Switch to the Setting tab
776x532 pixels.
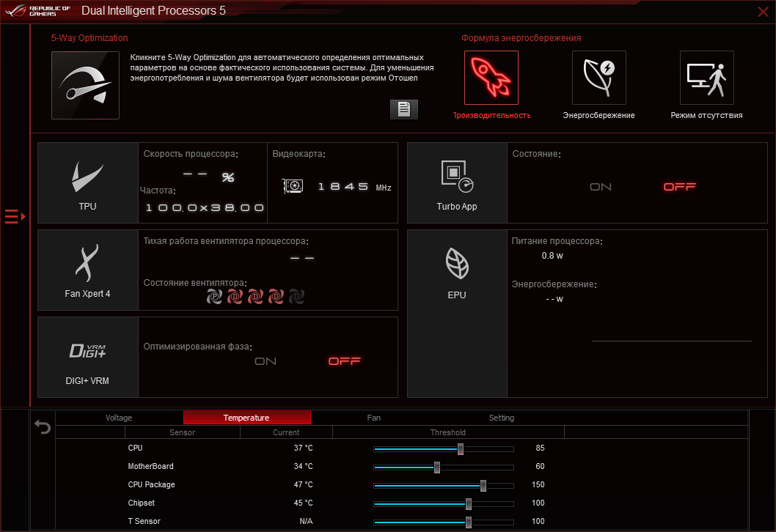502,418
